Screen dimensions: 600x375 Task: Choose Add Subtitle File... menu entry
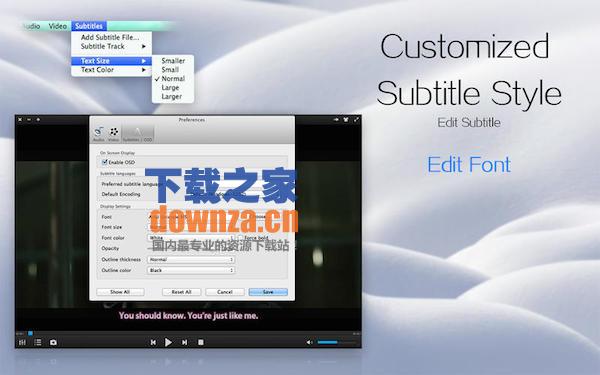click(110, 37)
